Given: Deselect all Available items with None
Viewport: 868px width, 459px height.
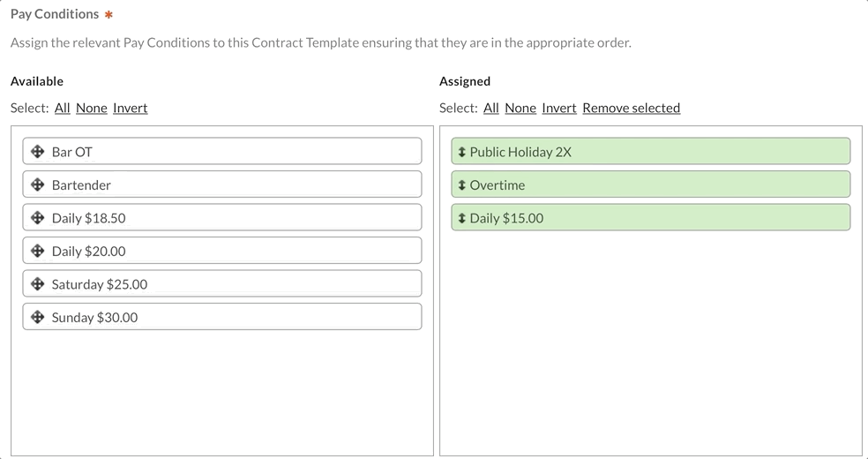Looking at the screenshot, I should (x=92, y=108).
